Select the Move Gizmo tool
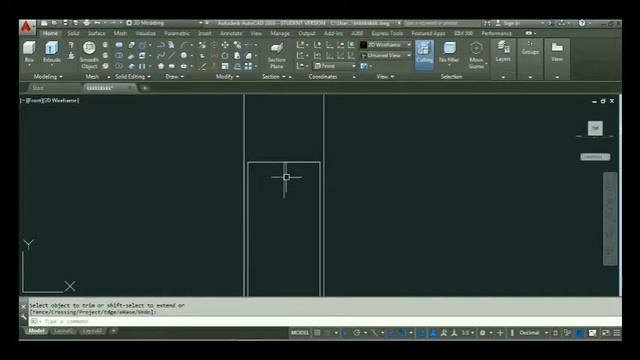This screenshot has width=640, height=360. [x=476, y=55]
